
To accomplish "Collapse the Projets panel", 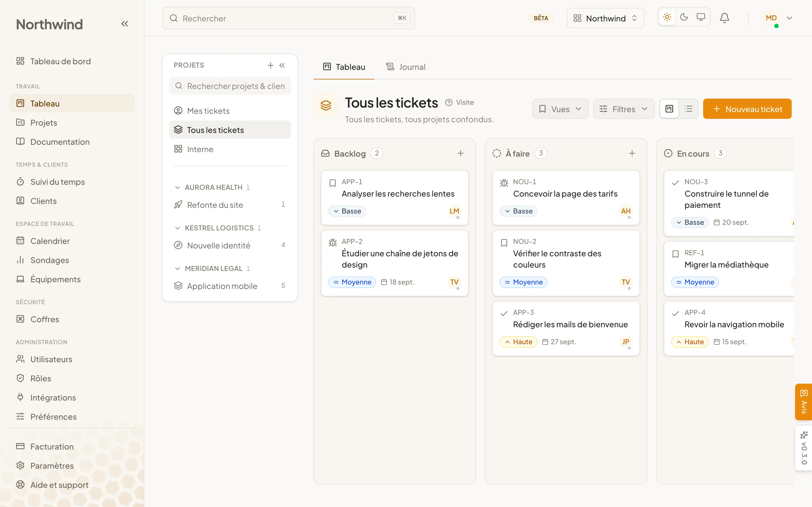I will [x=282, y=65].
